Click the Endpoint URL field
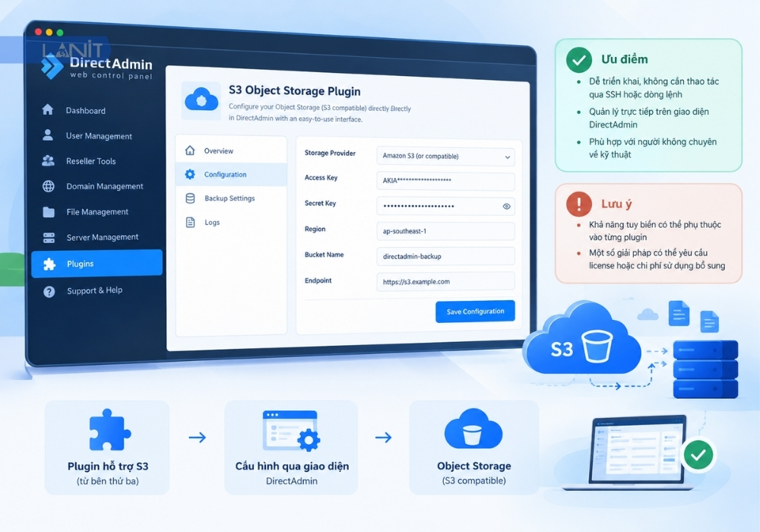Viewport: 760px width, 532px height. click(445, 281)
